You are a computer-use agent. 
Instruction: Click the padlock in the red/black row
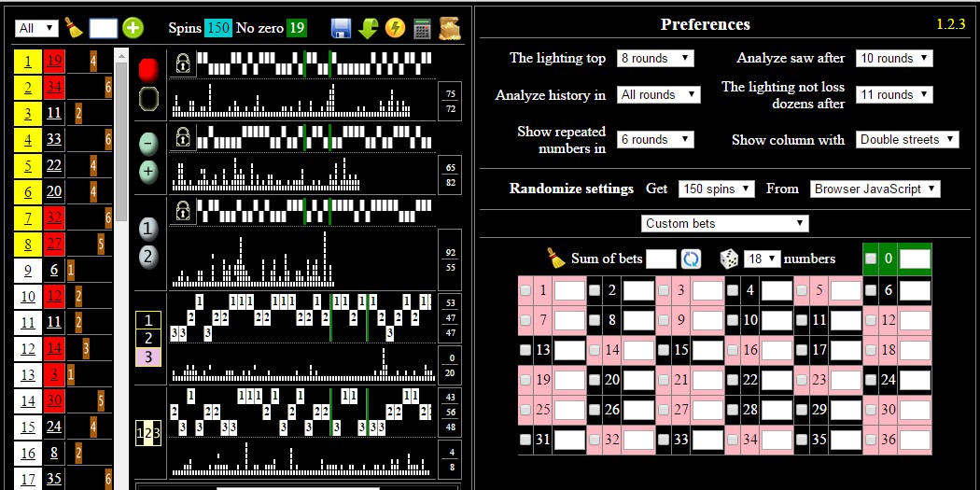pyautogui.click(x=183, y=63)
